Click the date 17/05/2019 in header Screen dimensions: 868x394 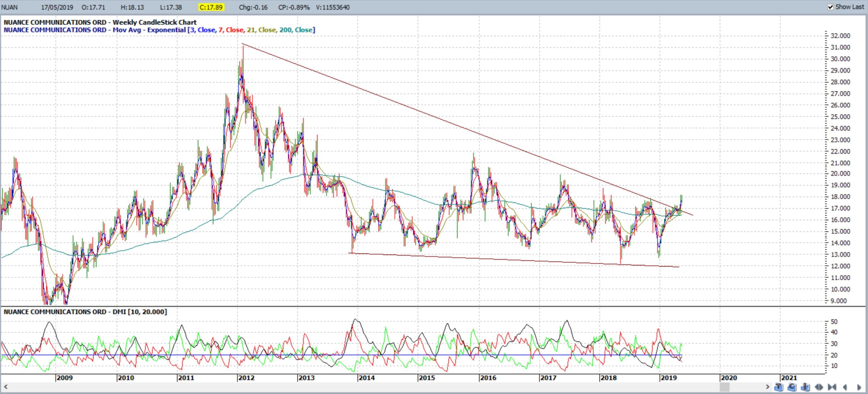[x=57, y=7]
